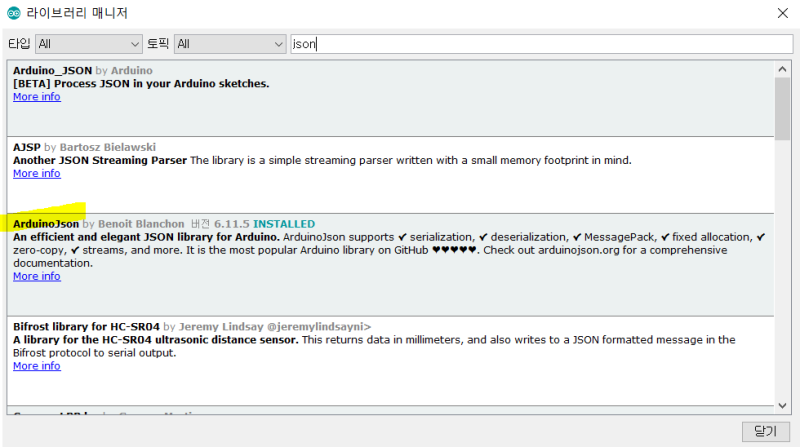
Task: Click the 라이브러리 매니저 window title
Action: tap(77, 13)
